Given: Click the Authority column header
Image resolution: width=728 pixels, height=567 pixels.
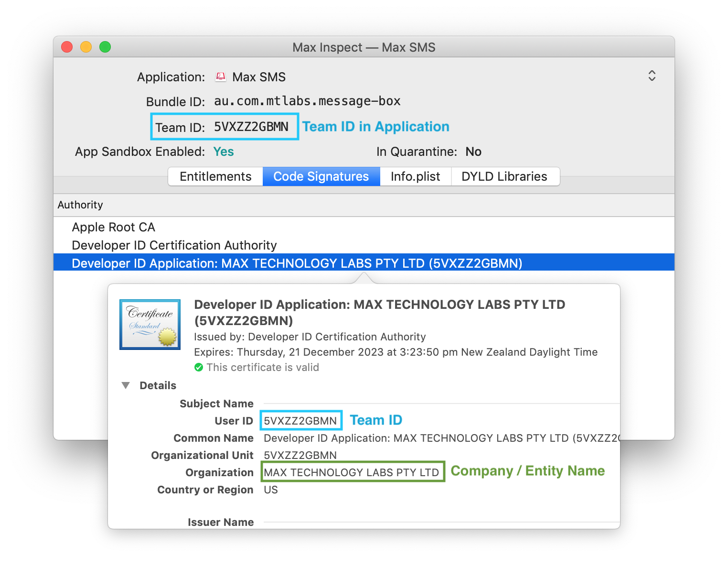Looking at the screenshot, I should pyautogui.click(x=80, y=205).
